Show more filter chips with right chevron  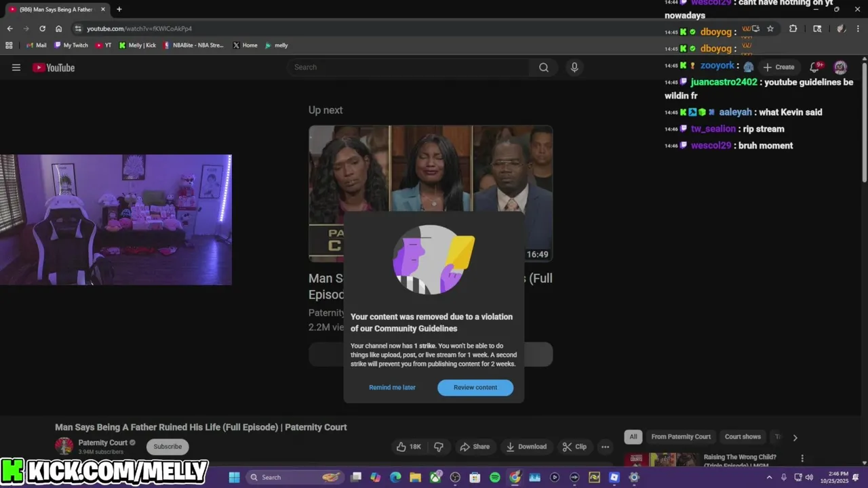(x=795, y=437)
